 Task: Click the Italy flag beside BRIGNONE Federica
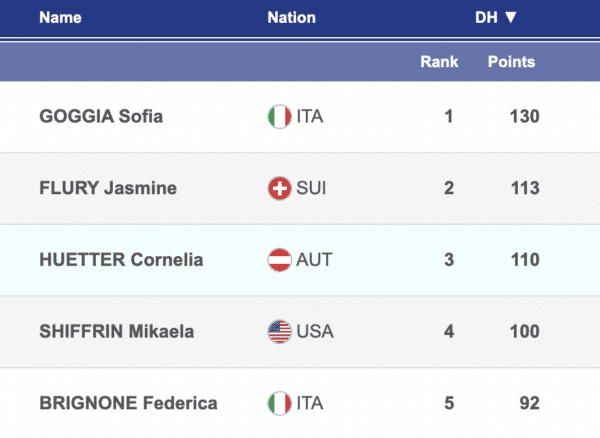[279, 404]
